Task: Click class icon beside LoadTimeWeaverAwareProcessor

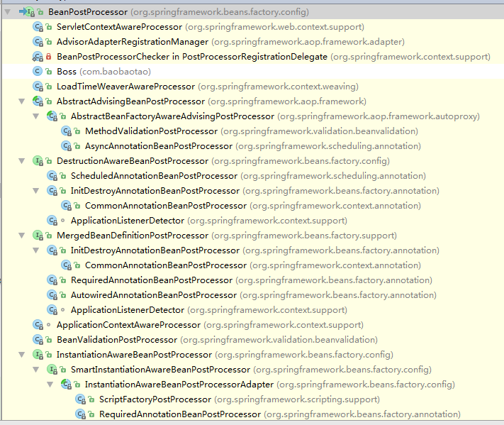Action: 38,87
